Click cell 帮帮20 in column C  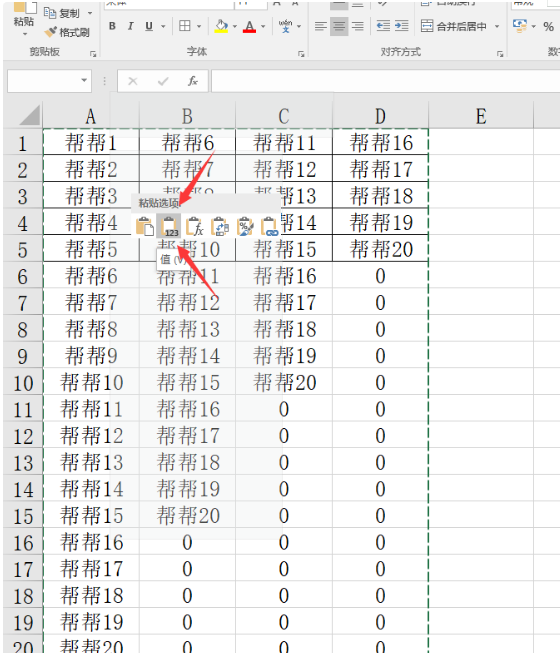pyautogui.click(x=284, y=382)
